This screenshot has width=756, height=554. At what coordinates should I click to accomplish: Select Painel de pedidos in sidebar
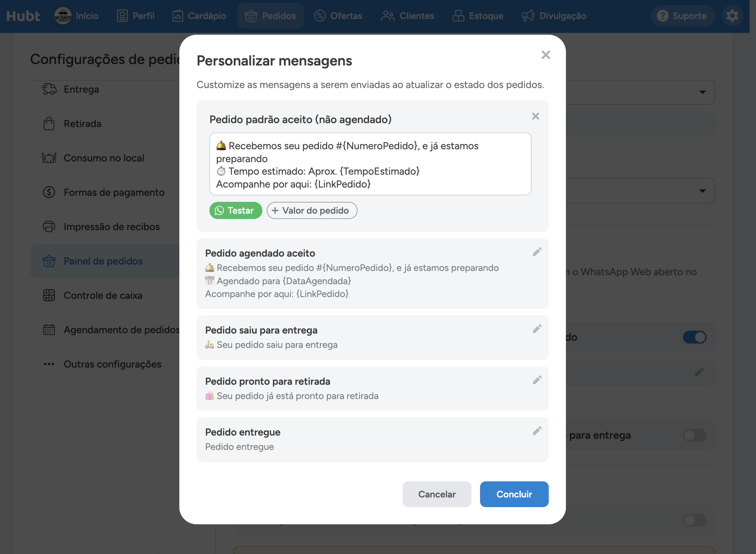(x=105, y=261)
